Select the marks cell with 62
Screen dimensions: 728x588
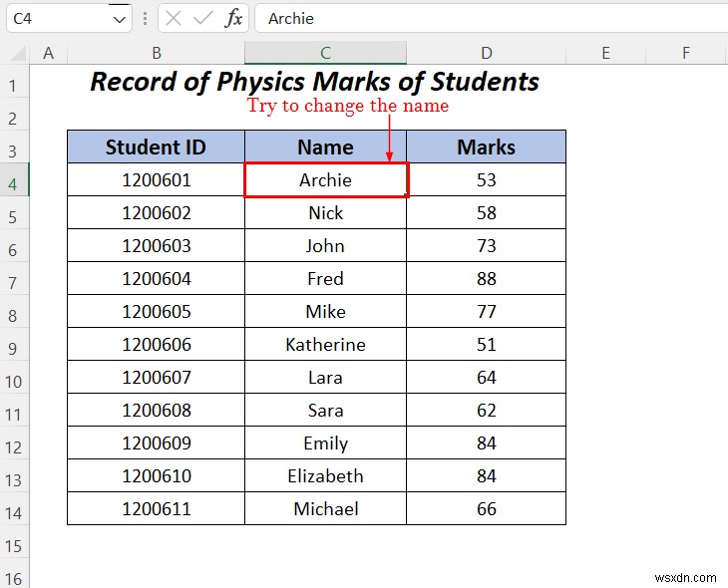click(486, 411)
